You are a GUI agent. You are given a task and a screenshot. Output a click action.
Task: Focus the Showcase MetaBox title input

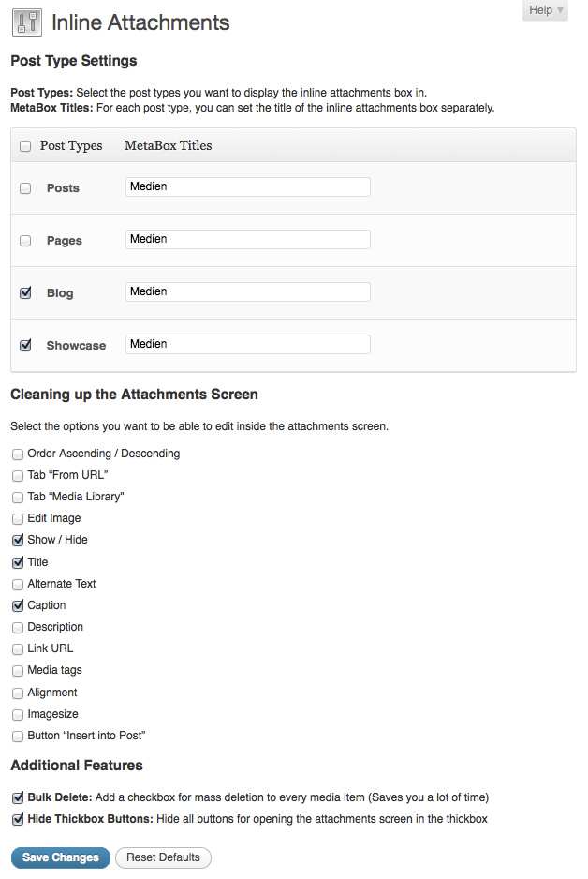point(247,345)
